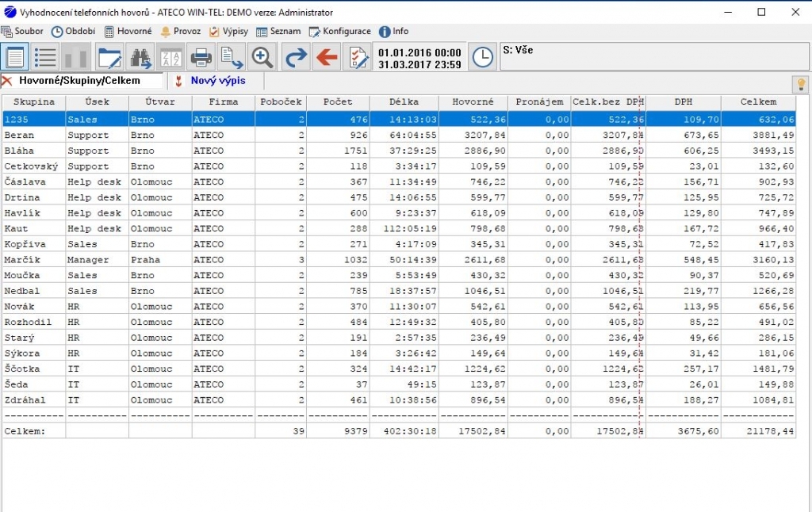Switch to the bulleted list view icon

45,57
